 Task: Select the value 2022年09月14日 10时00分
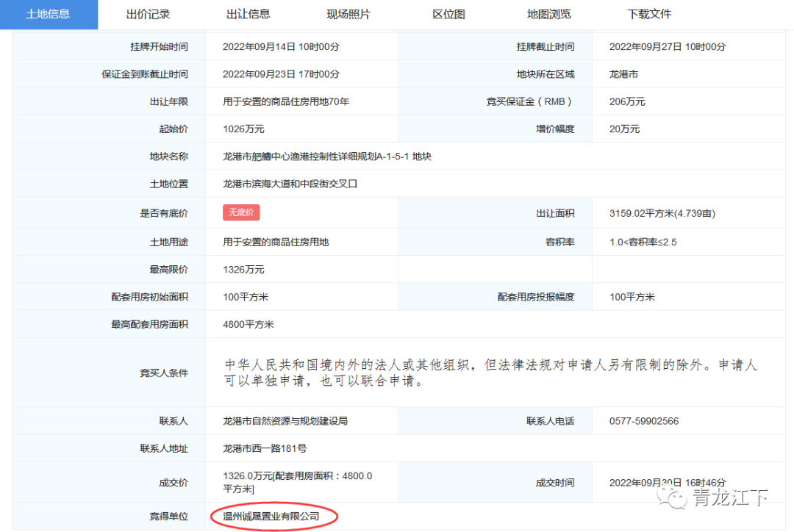click(281, 46)
